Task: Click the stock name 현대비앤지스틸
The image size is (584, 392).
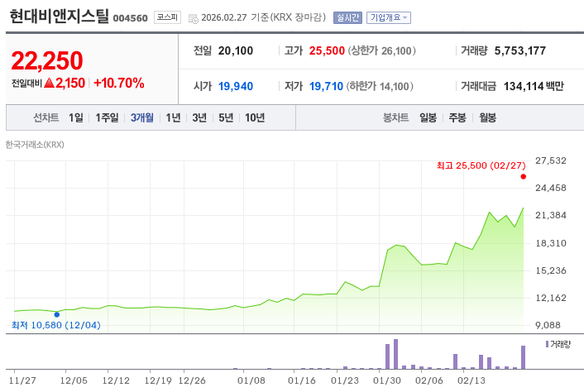Action: tap(59, 17)
